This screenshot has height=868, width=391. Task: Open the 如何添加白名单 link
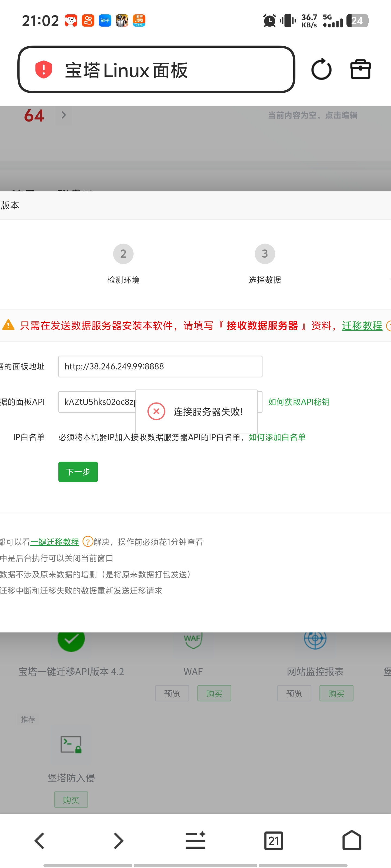pos(277,437)
